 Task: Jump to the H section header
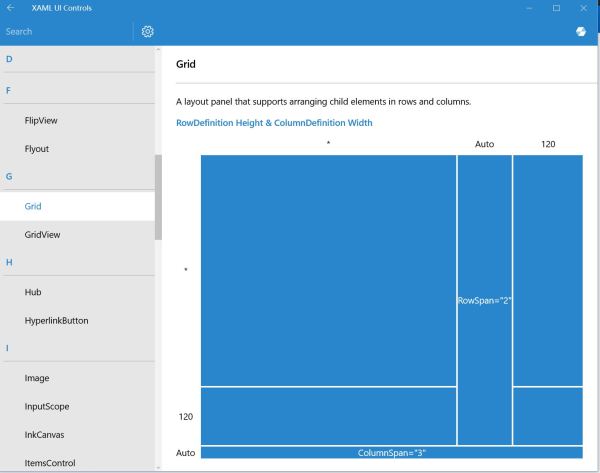9,262
